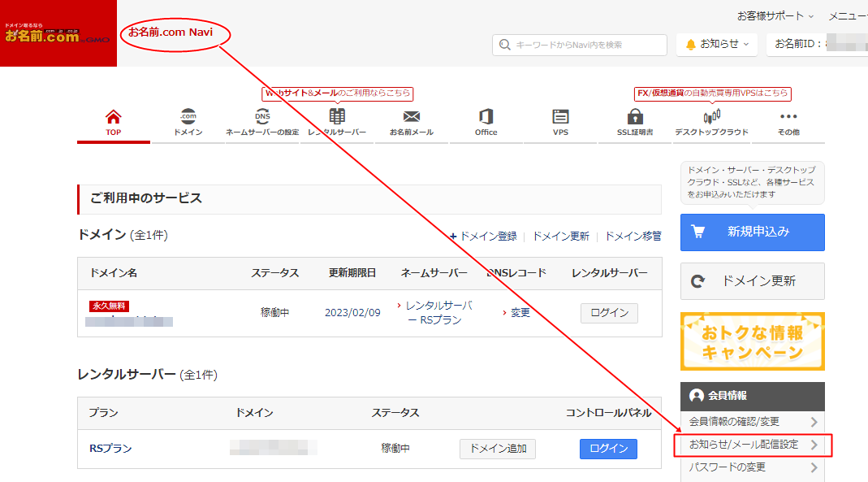The image size is (868, 482).
Task: Click chevron on 会員情報の確認/変更 row
Action: click(x=814, y=422)
